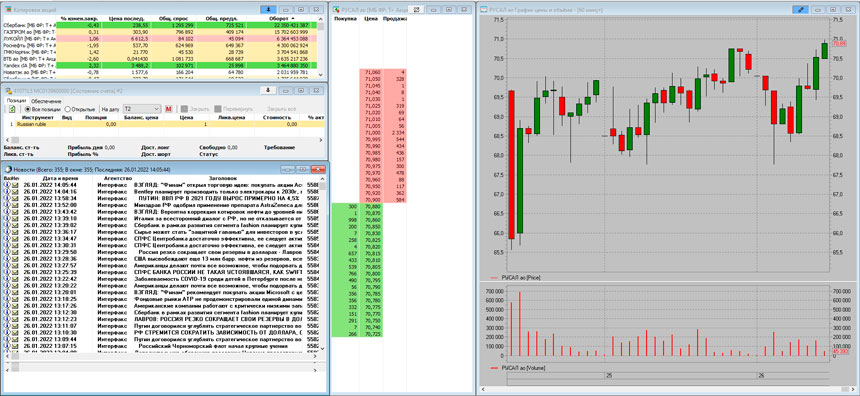
Task: Open the 'На дату' T2 dropdown
Action: (x=142, y=109)
